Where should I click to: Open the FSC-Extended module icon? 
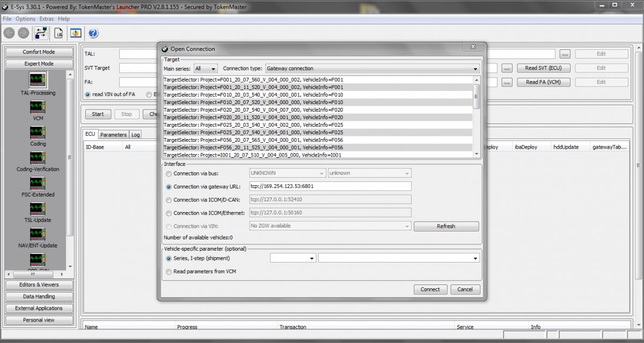[38, 184]
